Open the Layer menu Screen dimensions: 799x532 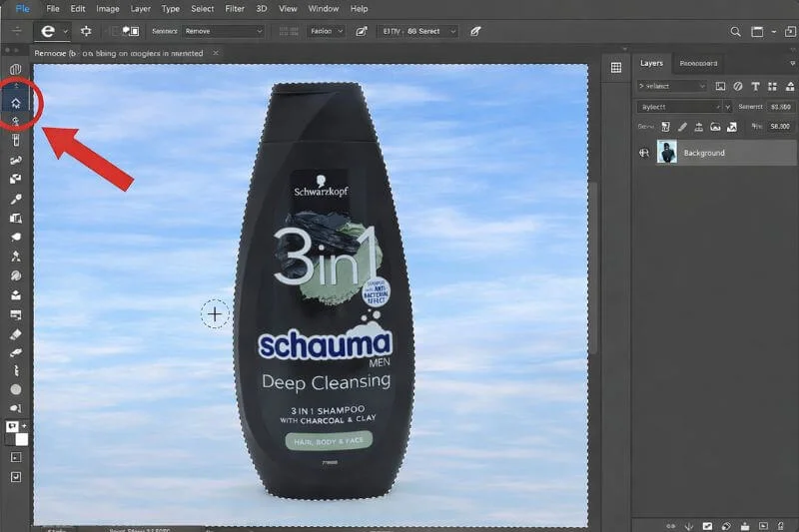tap(140, 9)
